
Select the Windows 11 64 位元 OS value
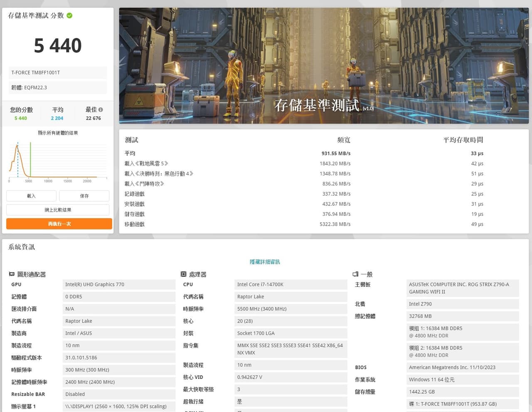coord(463,380)
